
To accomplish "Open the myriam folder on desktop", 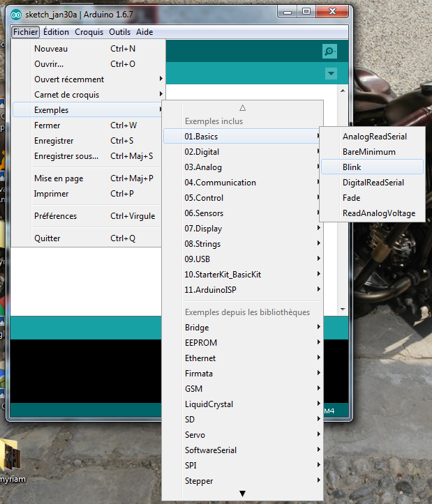I will (13, 462).
